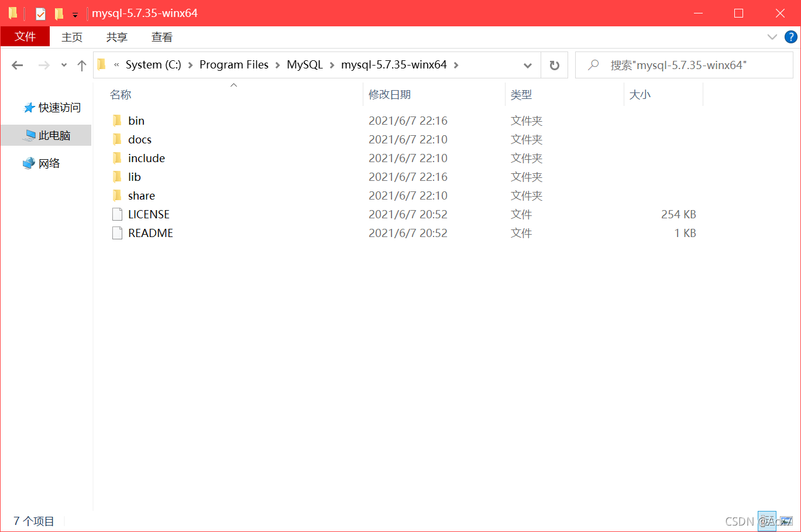Open the 查看 ribbon tab
This screenshot has width=801, height=532.
pyautogui.click(x=162, y=37)
